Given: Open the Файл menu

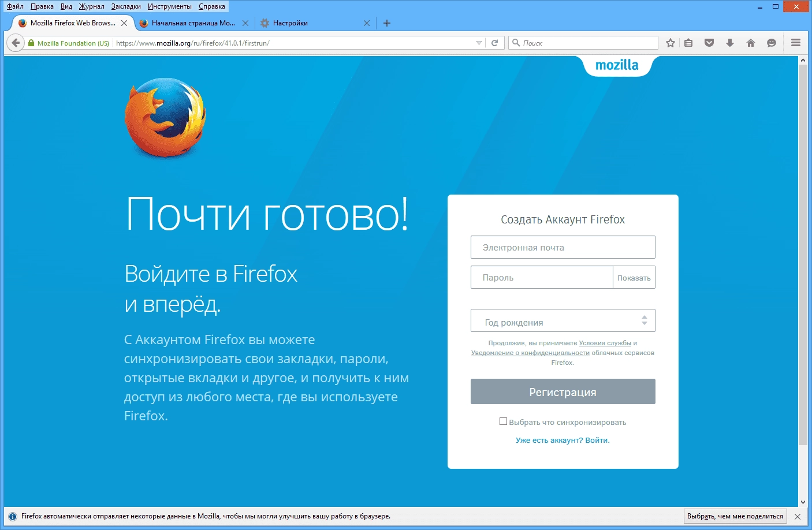Looking at the screenshot, I should pyautogui.click(x=16, y=6).
